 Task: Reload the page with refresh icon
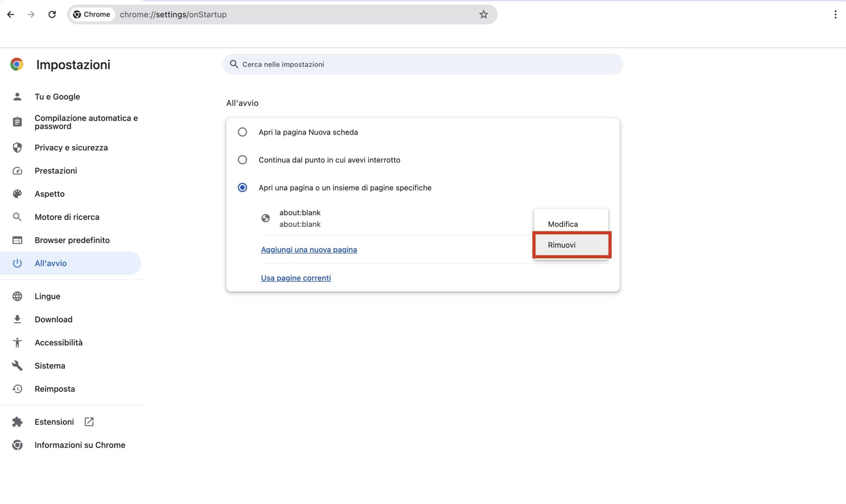pyautogui.click(x=52, y=14)
